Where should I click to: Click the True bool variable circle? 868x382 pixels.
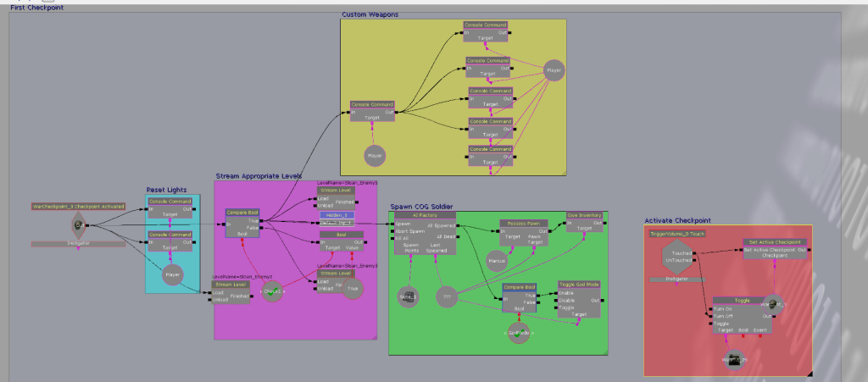click(353, 290)
